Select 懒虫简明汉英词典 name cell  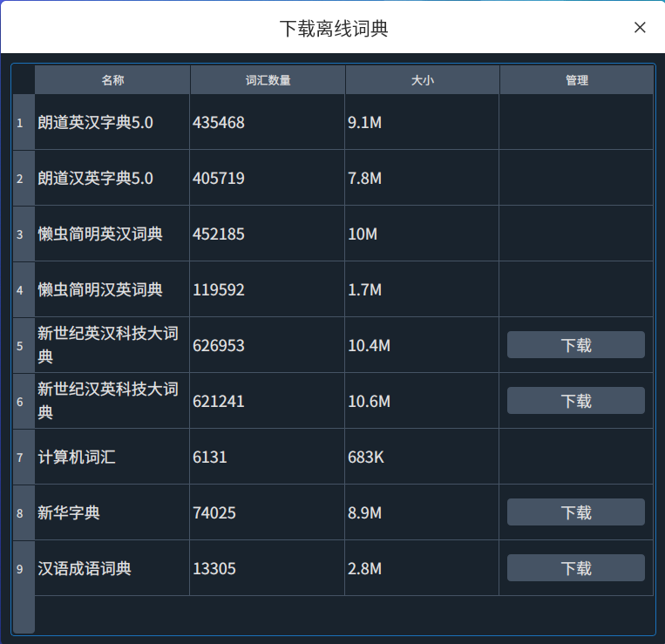(112, 289)
